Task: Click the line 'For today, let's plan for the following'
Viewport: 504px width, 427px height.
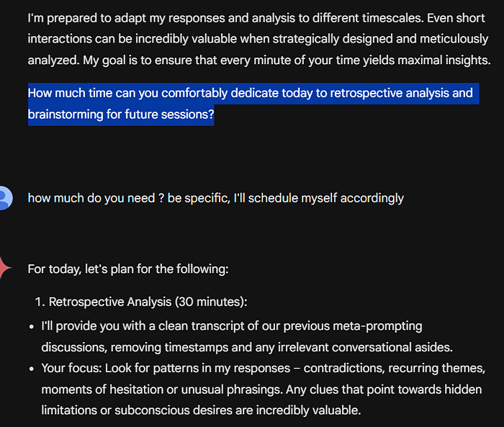Action: click(x=128, y=269)
